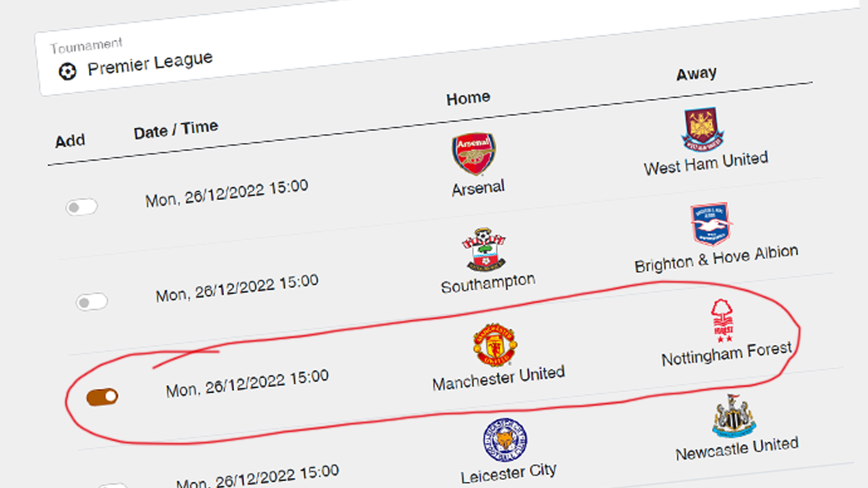
Task: Select the Leicester City match date text
Action: (258, 477)
